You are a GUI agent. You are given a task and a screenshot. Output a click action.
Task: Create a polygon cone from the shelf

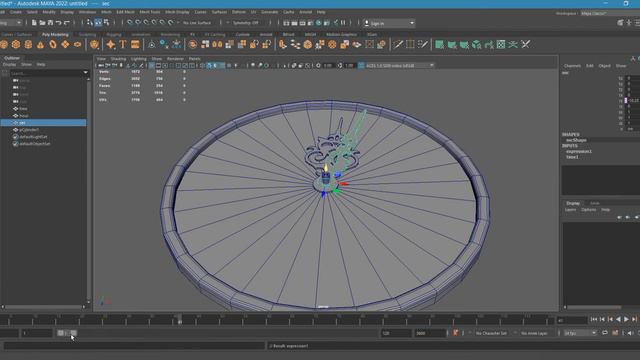tap(40, 44)
